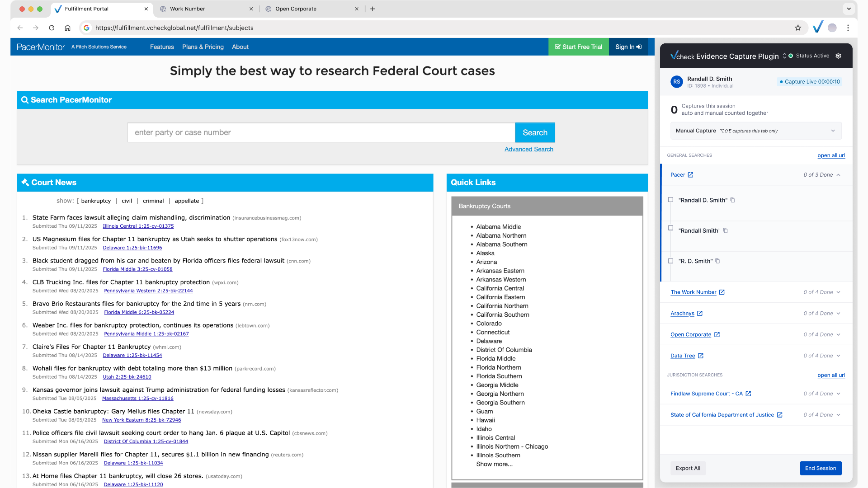
Task: Click the Vcheck extension icon in toolbar
Action: click(817, 28)
